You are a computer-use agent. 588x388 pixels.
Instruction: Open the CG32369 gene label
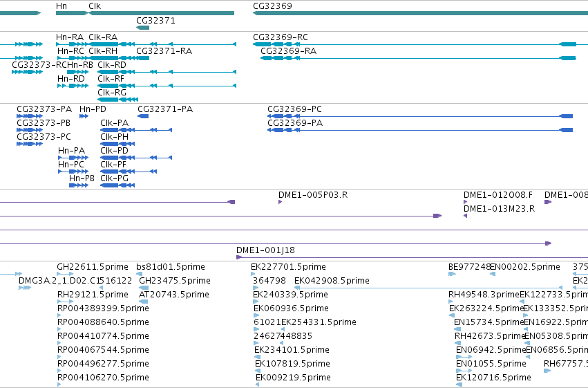272,6
